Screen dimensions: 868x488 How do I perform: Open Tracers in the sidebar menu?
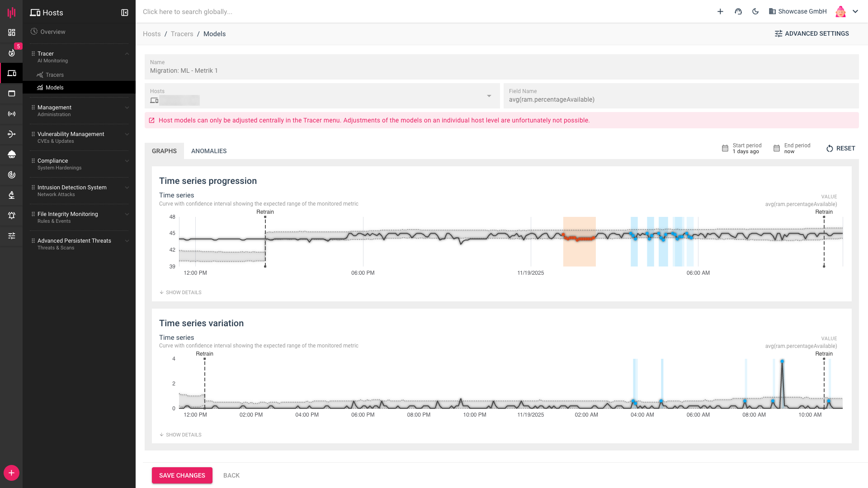[x=55, y=75]
